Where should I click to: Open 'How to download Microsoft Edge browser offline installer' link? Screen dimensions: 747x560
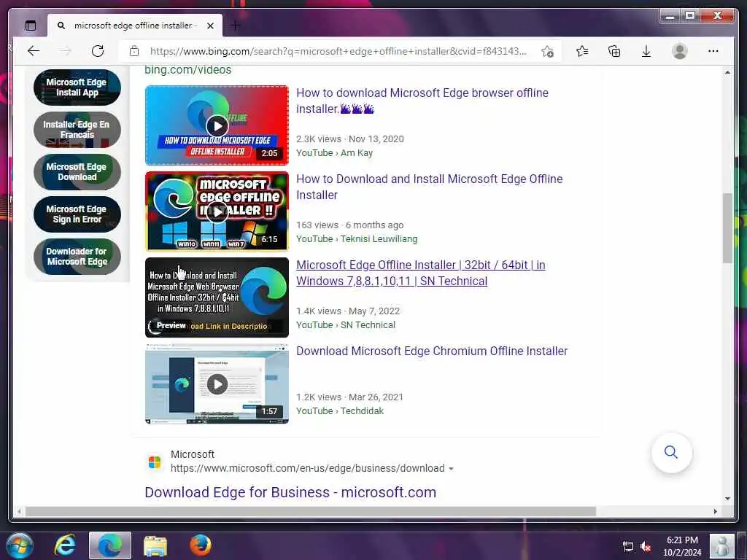pyautogui.click(x=422, y=101)
